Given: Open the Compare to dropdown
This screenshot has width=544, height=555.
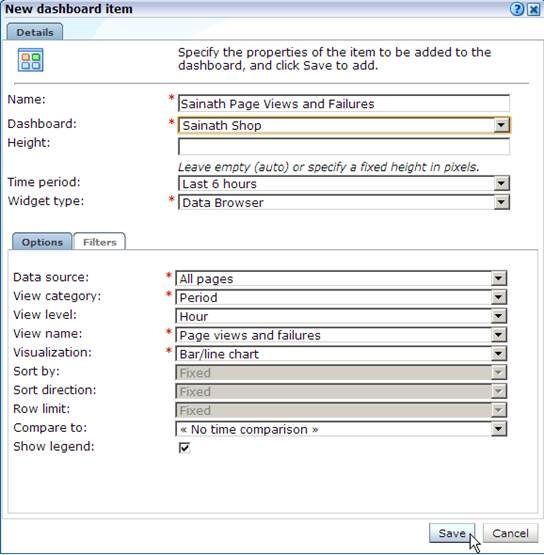Looking at the screenshot, I should point(341,429).
